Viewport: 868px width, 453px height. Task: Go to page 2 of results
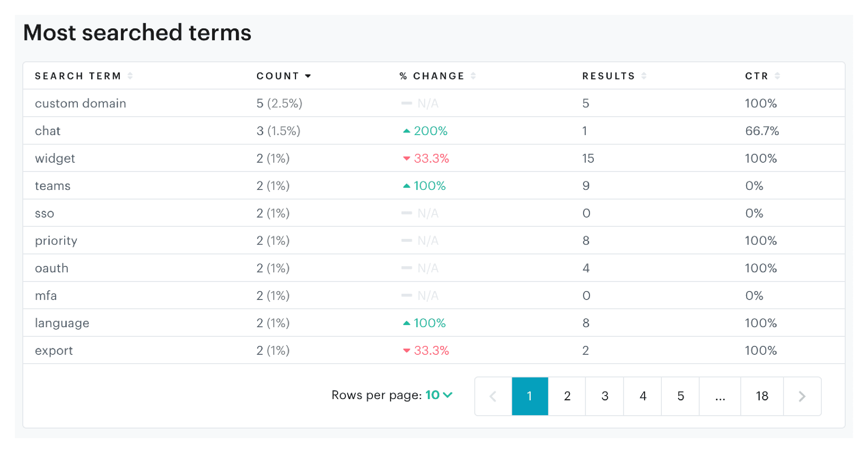click(x=567, y=396)
